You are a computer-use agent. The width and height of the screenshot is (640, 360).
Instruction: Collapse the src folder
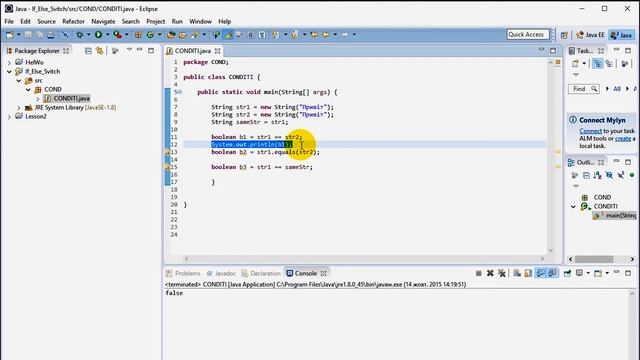point(19,80)
